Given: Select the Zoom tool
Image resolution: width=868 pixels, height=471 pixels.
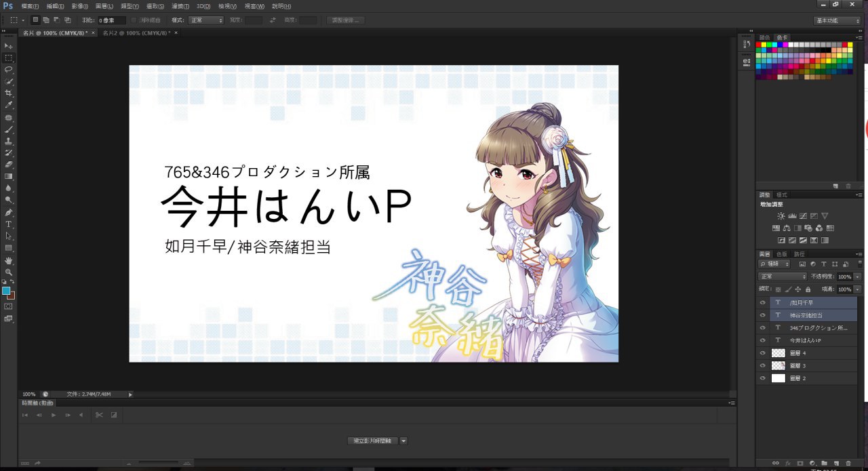Looking at the screenshot, I should (9, 272).
